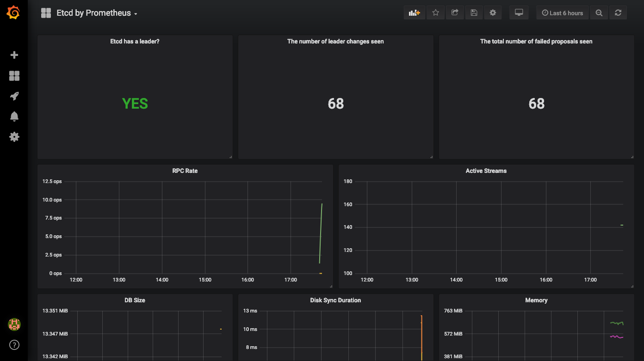Viewport: 644px width, 361px height.
Task: Open Explore rocket icon in sidebar
Action: 14,96
